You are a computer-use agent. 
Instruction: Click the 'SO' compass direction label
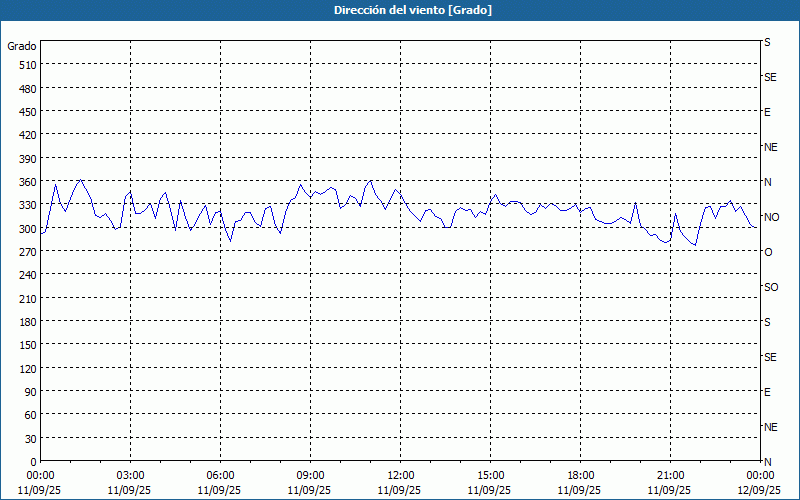coord(771,287)
